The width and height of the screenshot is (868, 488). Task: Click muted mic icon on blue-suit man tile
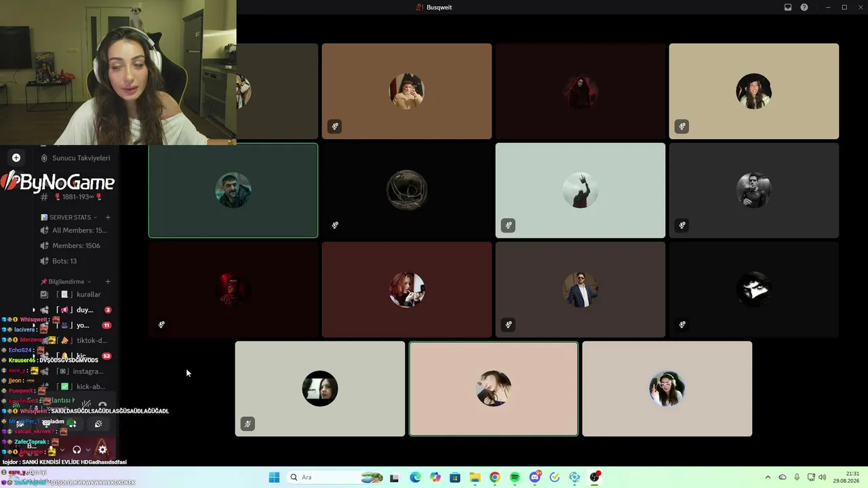point(509,325)
